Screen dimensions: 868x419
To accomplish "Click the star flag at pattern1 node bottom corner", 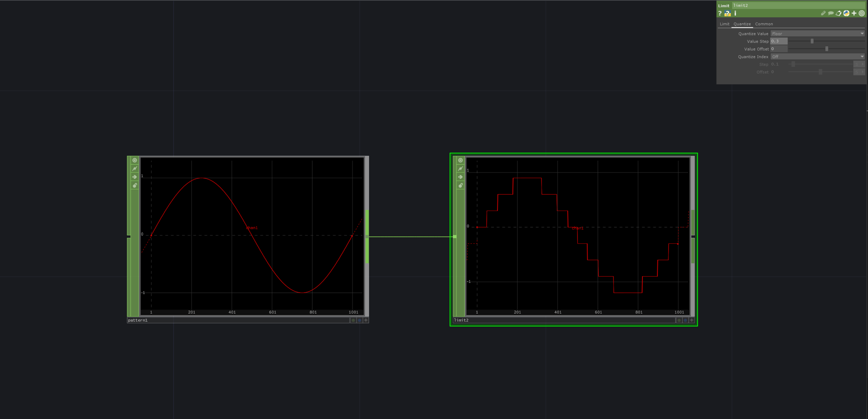I will point(366,320).
